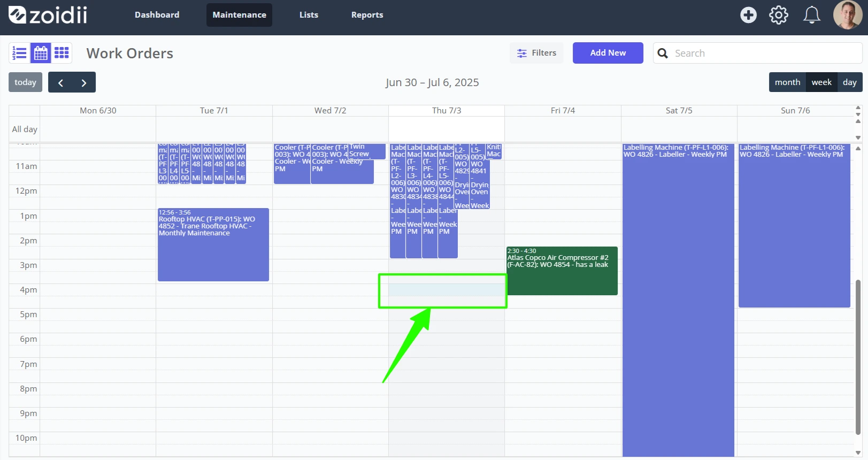Open Rooftop HVAC WO 4852 event
The image size is (868, 460).
pos(213,244)
